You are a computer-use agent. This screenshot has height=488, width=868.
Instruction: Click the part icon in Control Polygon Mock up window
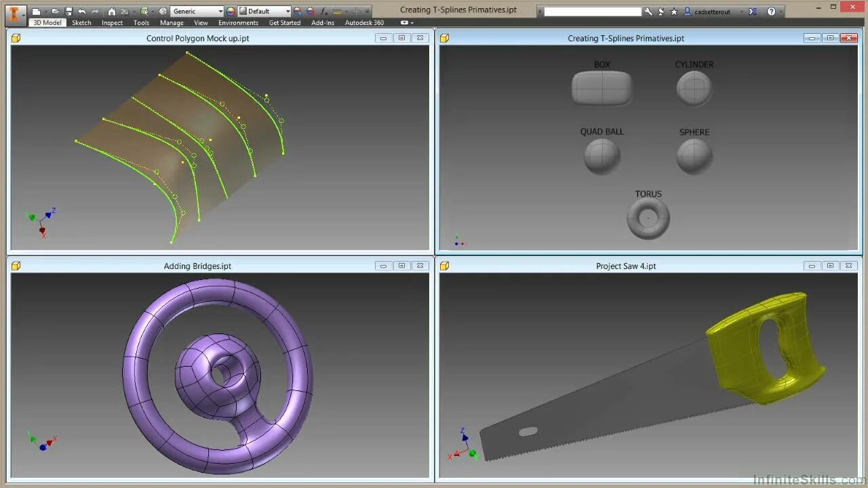(16, 38)
